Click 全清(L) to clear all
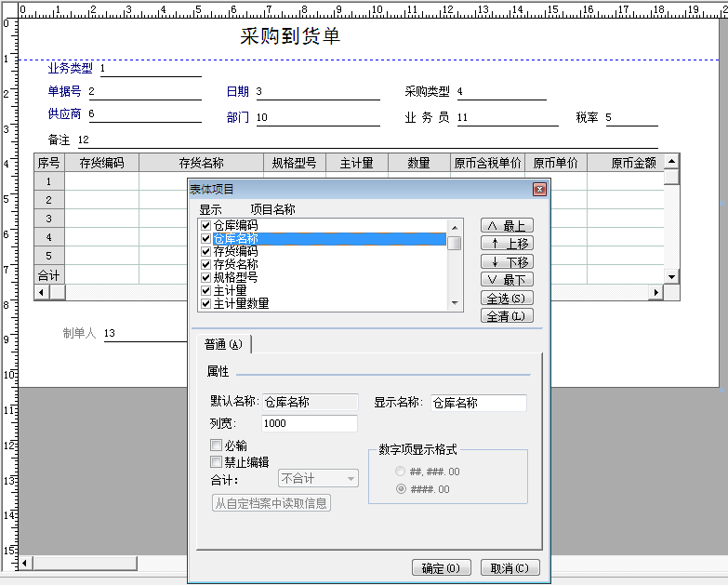Screen dimensions: 728x585 pyautogui.click(x=507, y=316)
